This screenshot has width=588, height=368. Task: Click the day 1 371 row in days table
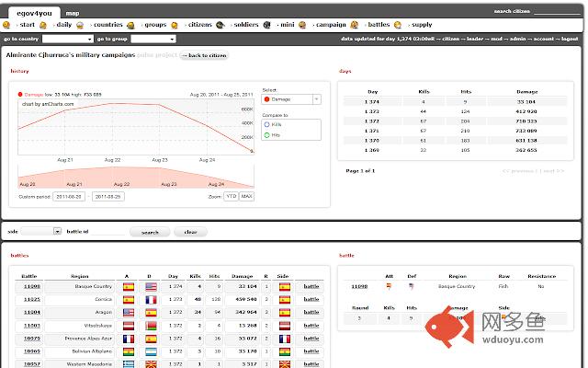(x=455, y=131)
